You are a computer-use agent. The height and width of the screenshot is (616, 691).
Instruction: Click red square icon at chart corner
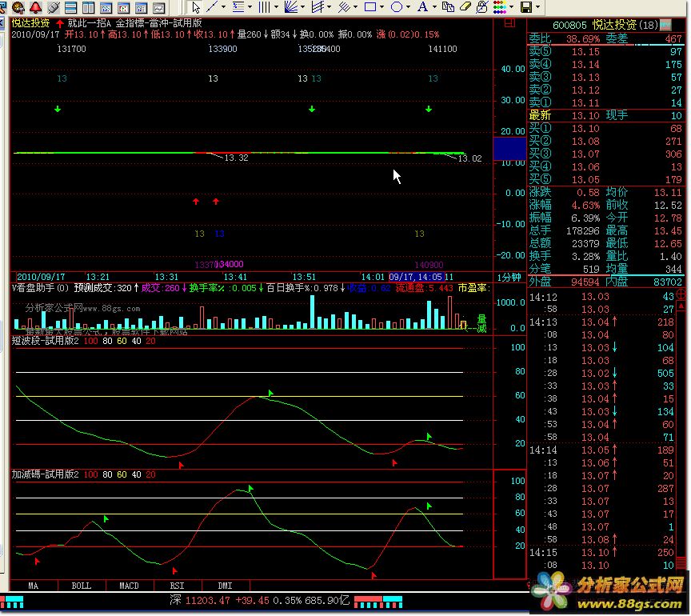click(510, 23)
